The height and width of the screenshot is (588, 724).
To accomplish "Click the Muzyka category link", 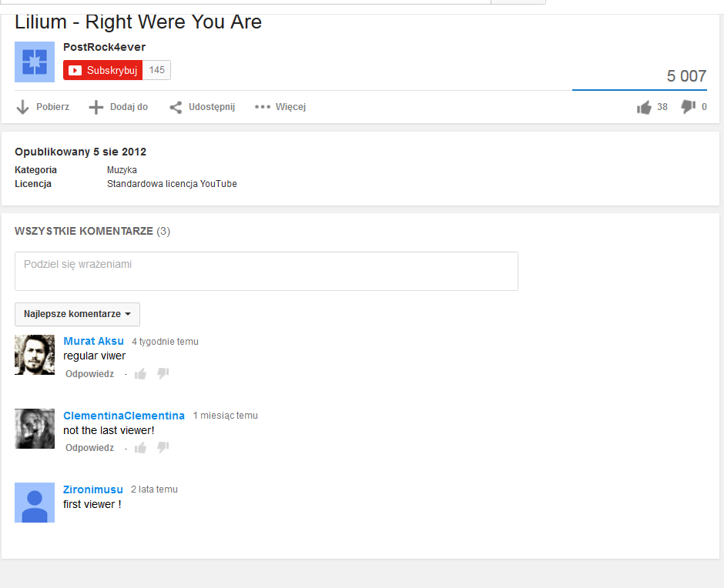I will point(122,170).
